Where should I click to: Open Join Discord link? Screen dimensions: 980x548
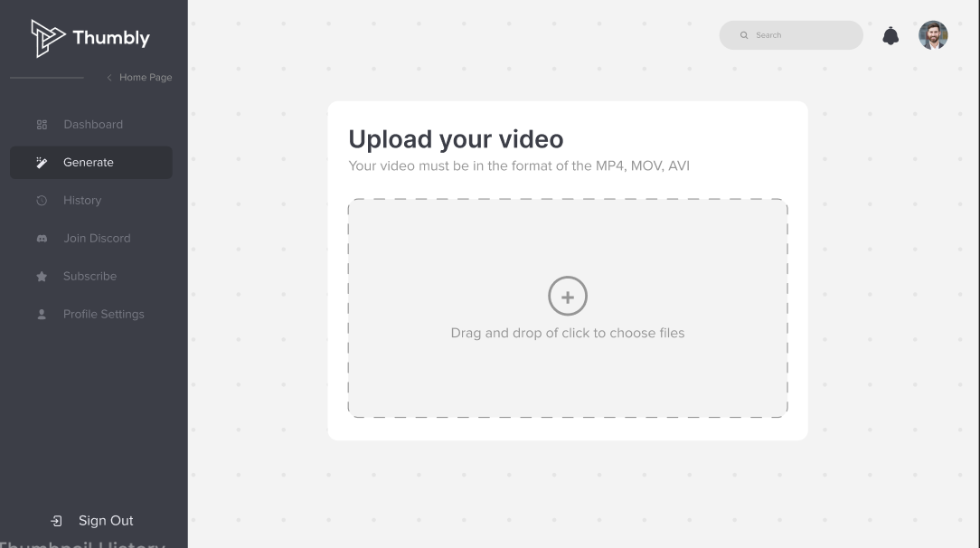(91, 238)
